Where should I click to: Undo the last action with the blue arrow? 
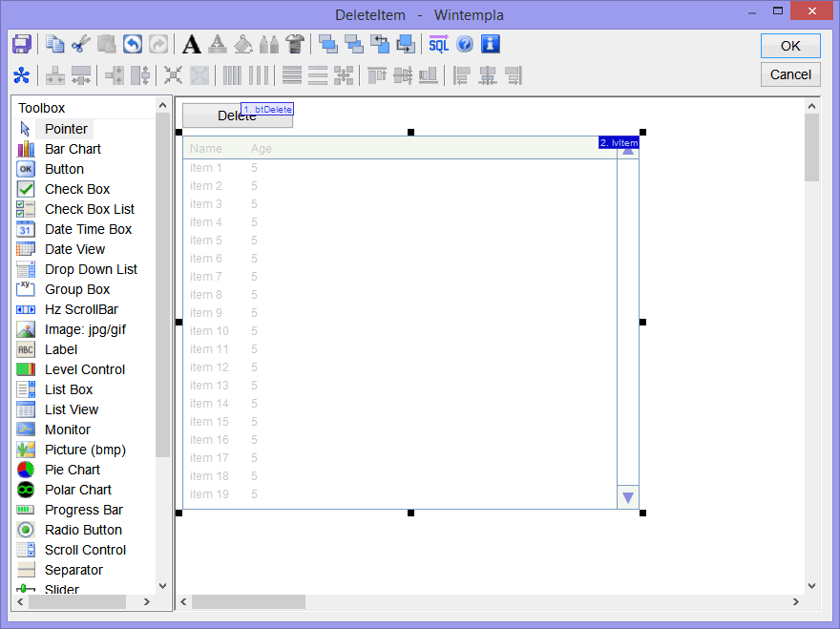[x=133, y=45]
